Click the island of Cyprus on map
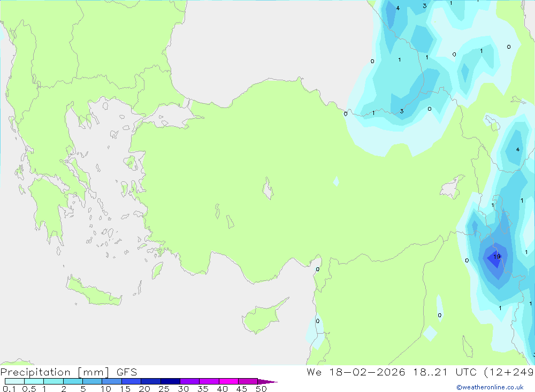Screen dimensions: 535x392 click(x=261, y=319)
